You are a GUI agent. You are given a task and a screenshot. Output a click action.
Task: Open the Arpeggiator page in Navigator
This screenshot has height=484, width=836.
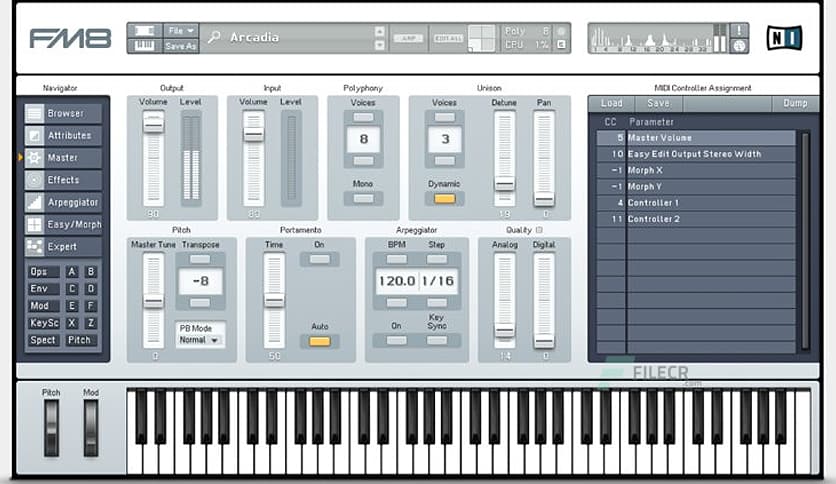[63, 203]
